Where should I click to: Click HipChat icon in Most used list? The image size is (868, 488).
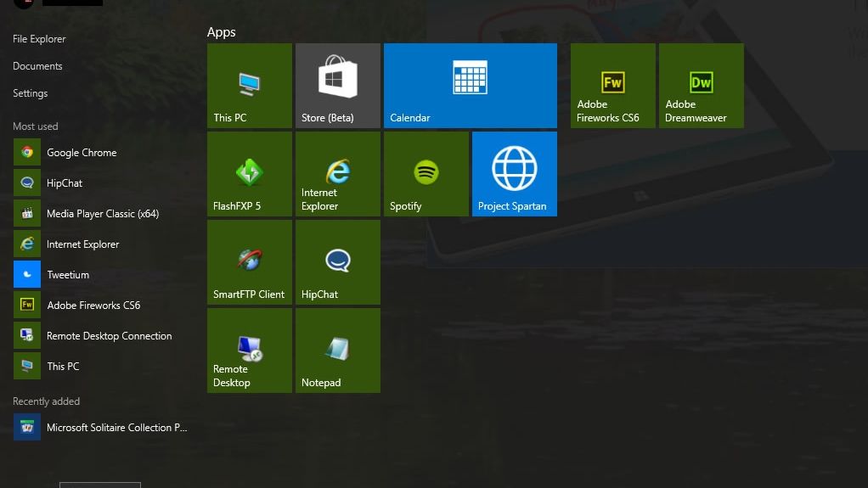(27, 182)
